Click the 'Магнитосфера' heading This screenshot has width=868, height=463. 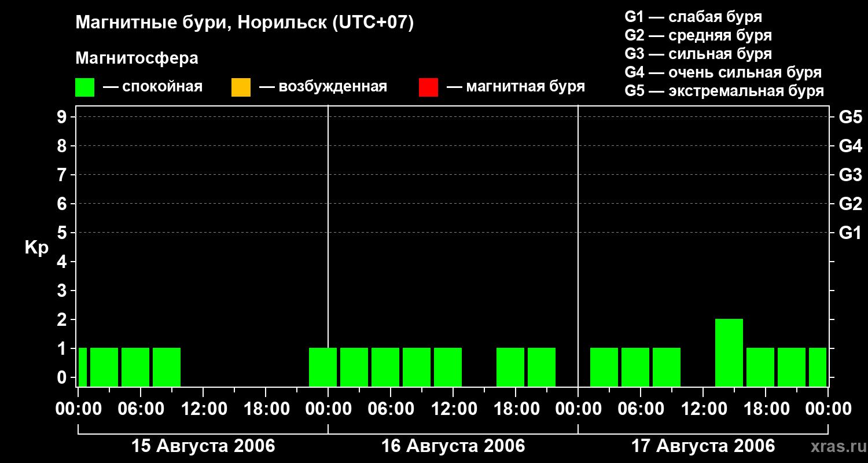[137, 58]
